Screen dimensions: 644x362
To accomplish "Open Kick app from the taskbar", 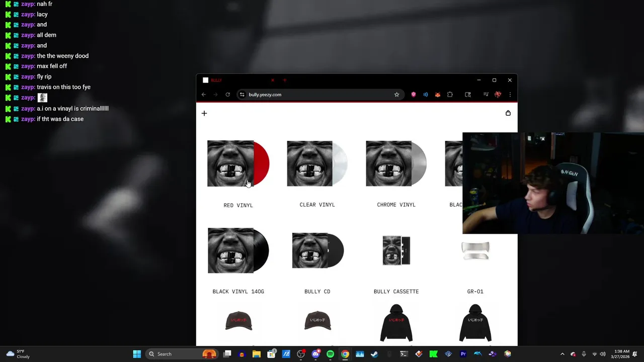I will click(x=433, y=354).
